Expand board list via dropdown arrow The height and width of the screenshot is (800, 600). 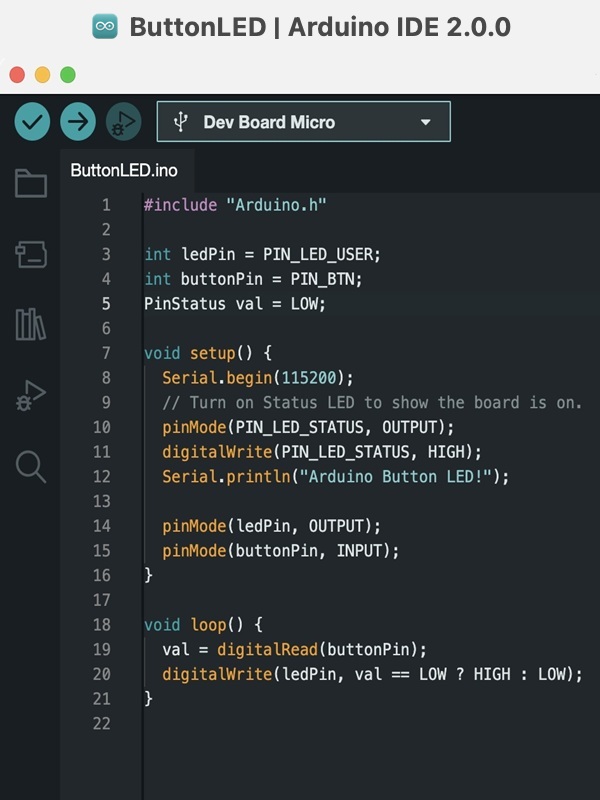pyautogui.click(x=426, y=122)
